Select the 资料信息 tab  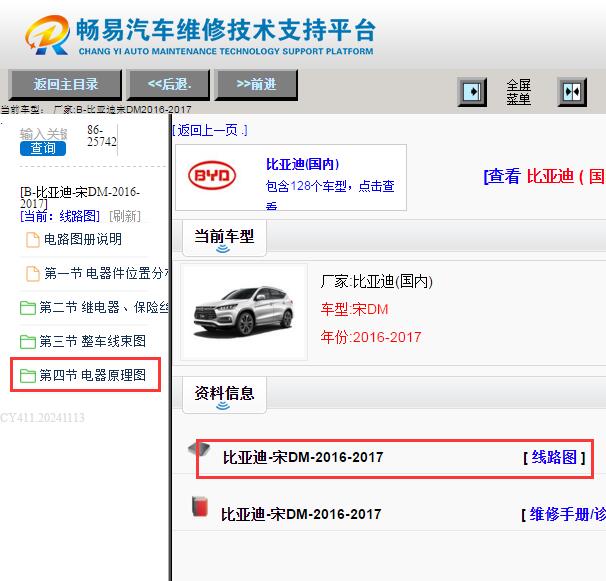point(224,394)
